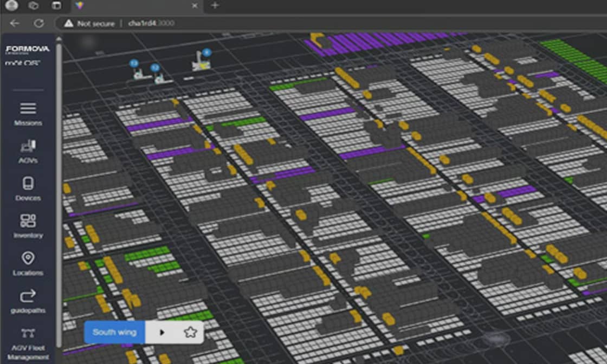Click the Not secure warning indicator
Screen dimensions: 607x364
89,24
